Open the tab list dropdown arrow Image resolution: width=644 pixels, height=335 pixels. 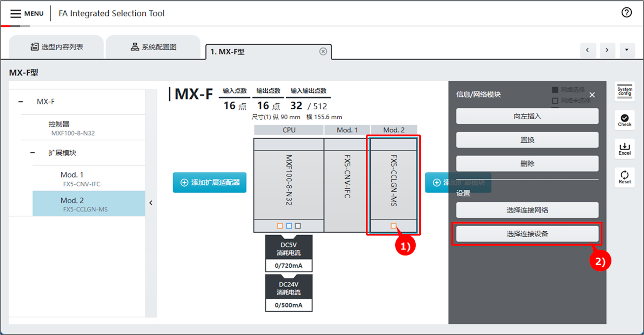point(627,50)
